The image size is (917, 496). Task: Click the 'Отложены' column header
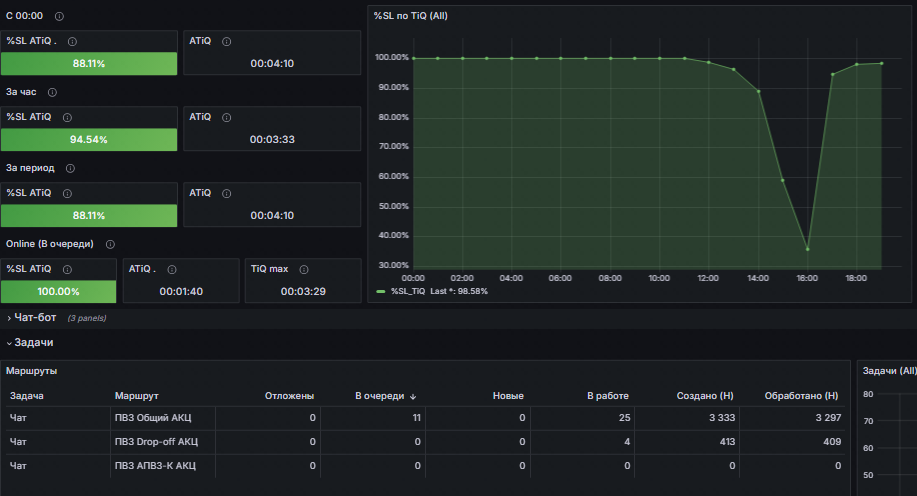click(x=289, y=396)
